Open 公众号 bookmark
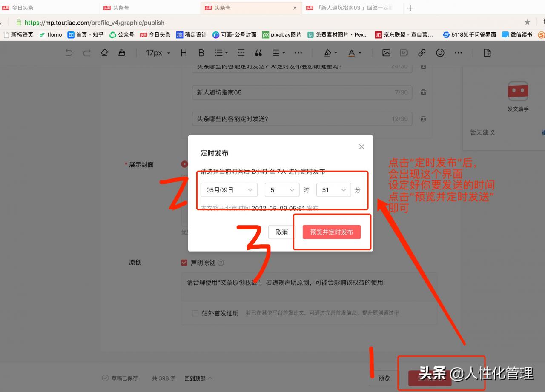This screenshot has width=545, height=392. point(122,35)
